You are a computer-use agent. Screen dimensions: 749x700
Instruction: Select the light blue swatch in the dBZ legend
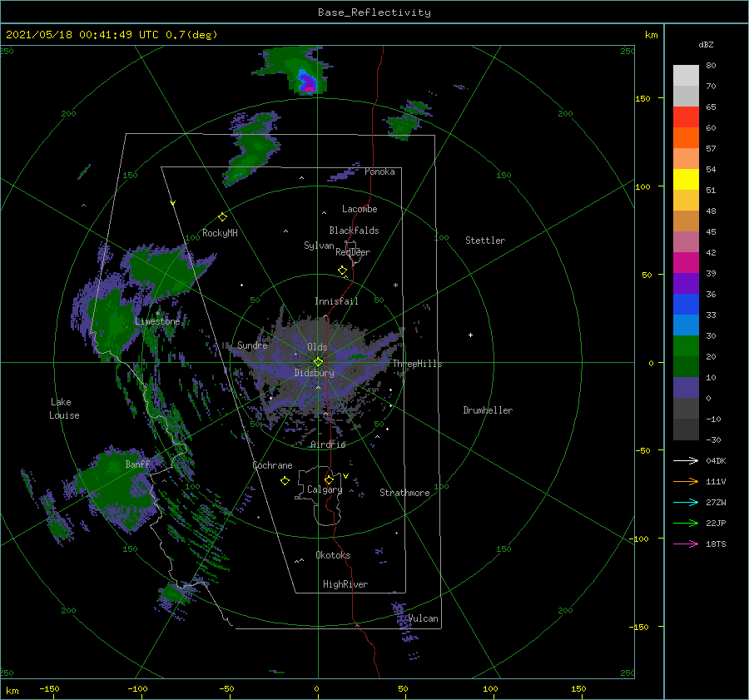(686, 325)
